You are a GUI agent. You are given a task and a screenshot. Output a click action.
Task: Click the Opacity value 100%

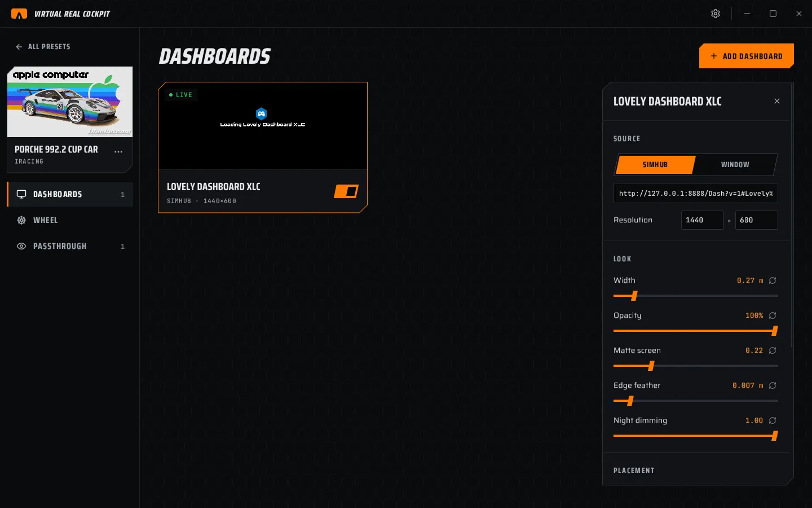[x=754, y=316]
